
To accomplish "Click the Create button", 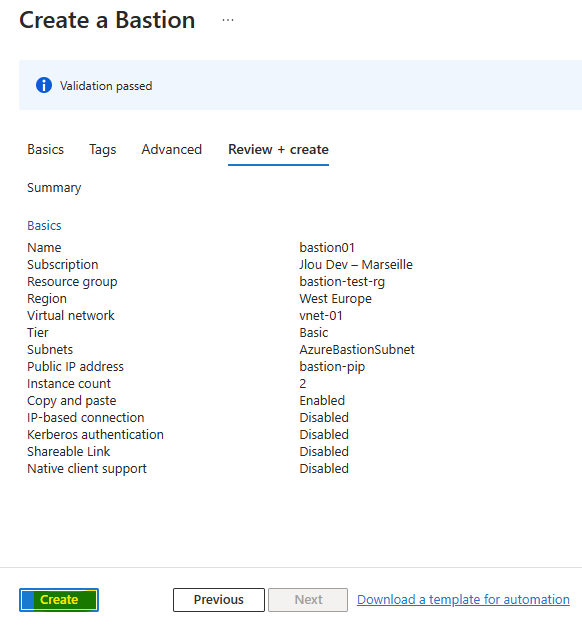I will tap(59, 599).
